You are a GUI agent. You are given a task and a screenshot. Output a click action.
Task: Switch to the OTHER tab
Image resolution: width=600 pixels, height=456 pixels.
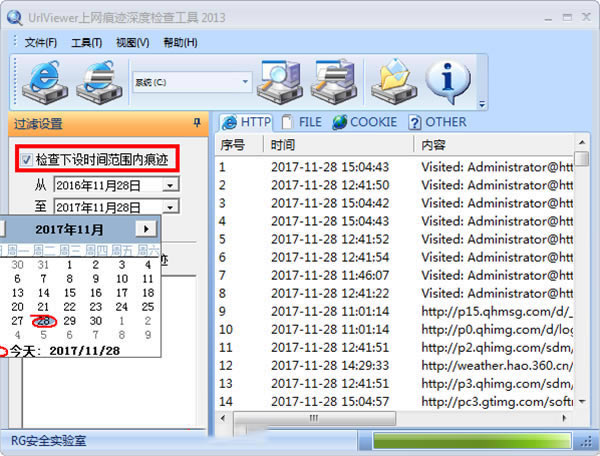point(437,122)
